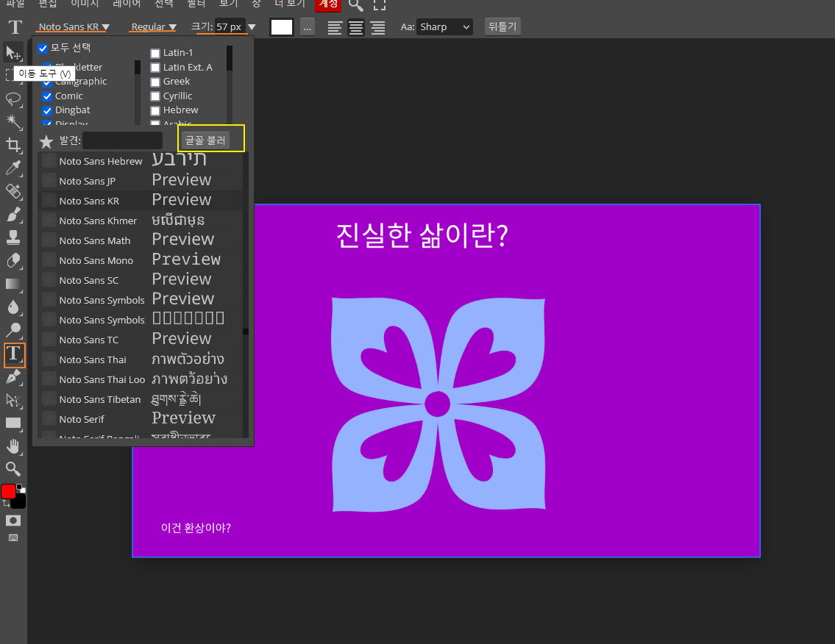Open the Aa anti-aliasing Sharp dropdown
Image resolution: width=835 pixels, height=644 pixels.
click(444, 26)
